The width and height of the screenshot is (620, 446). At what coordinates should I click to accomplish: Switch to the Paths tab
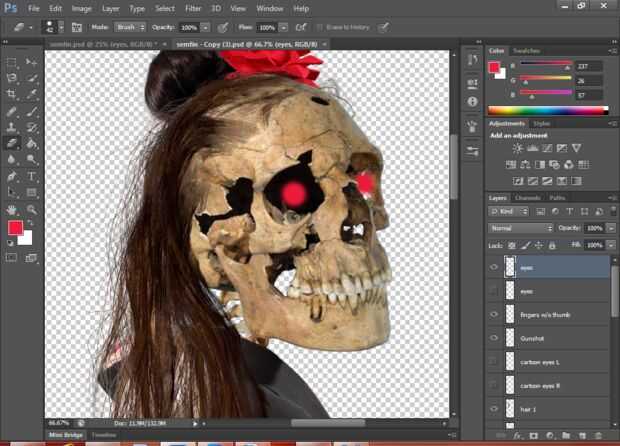(557, 198)
